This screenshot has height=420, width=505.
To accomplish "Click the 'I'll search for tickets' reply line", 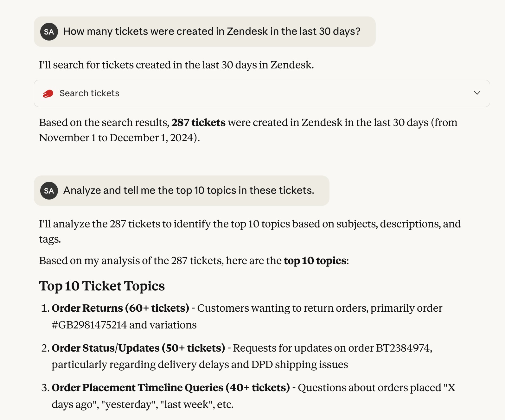I will 176,65.
